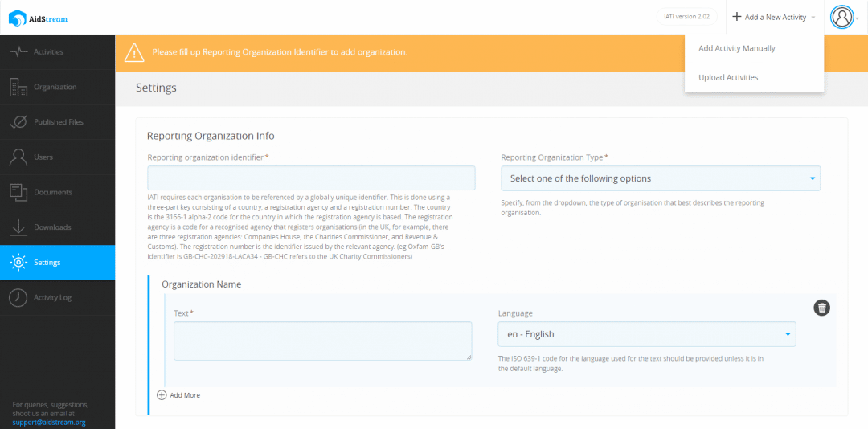Select Add Activity Manually menu option
The image size is (868, 429).
[x=736, y=48]
